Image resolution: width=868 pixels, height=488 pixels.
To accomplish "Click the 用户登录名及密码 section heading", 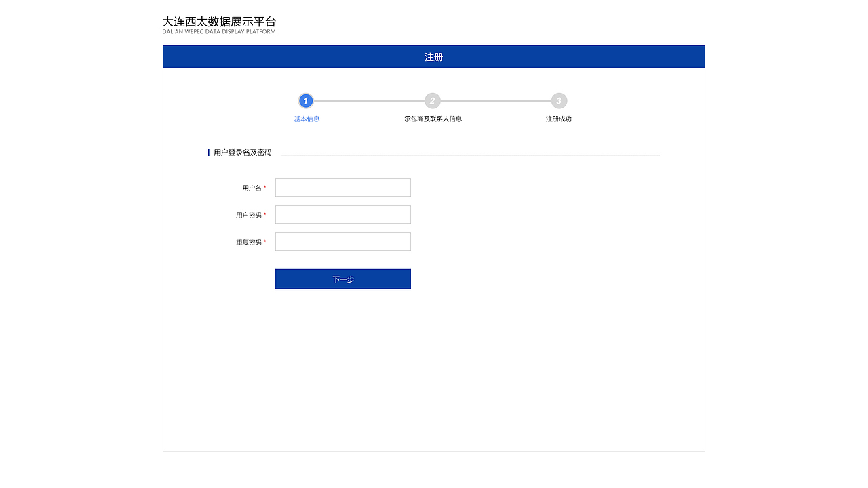I will click(242, 152).
